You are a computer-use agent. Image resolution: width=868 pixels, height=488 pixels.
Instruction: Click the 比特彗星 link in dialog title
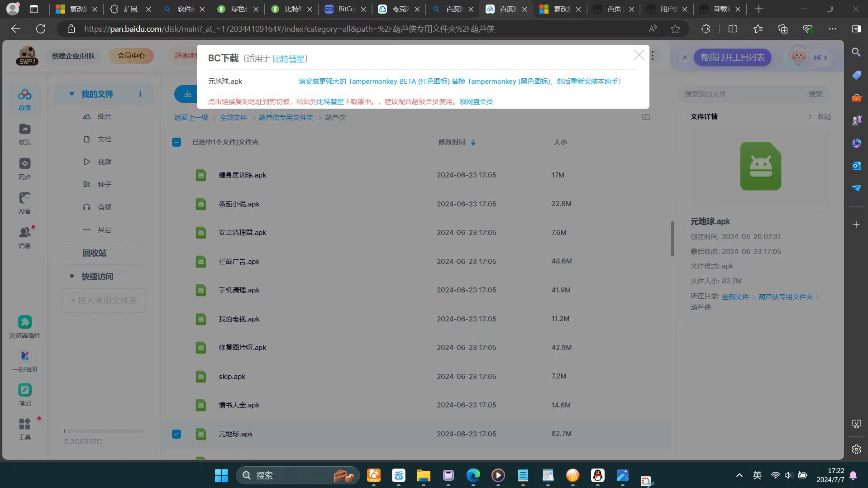click(x=288, y=59)
